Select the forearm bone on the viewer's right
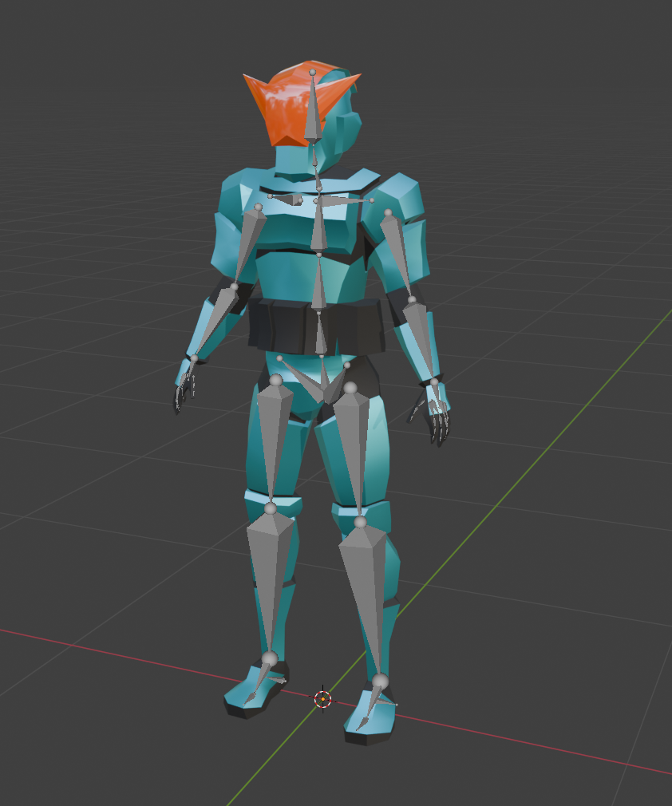 (x=421, y=337)
